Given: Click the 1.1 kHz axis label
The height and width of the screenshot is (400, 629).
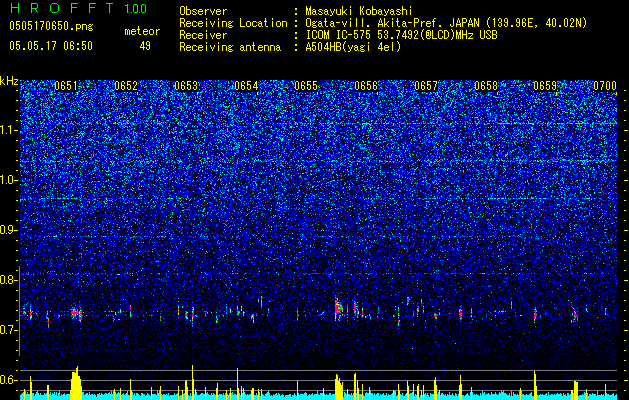Looking at the screenshot, I should (x=9, y=130).
